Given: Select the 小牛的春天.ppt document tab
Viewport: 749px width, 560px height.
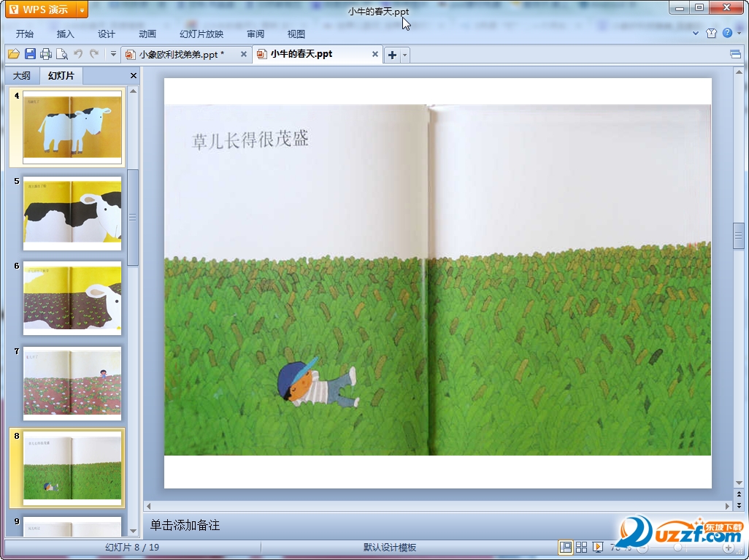Looking at the screenshot, I should pos(301,54).
